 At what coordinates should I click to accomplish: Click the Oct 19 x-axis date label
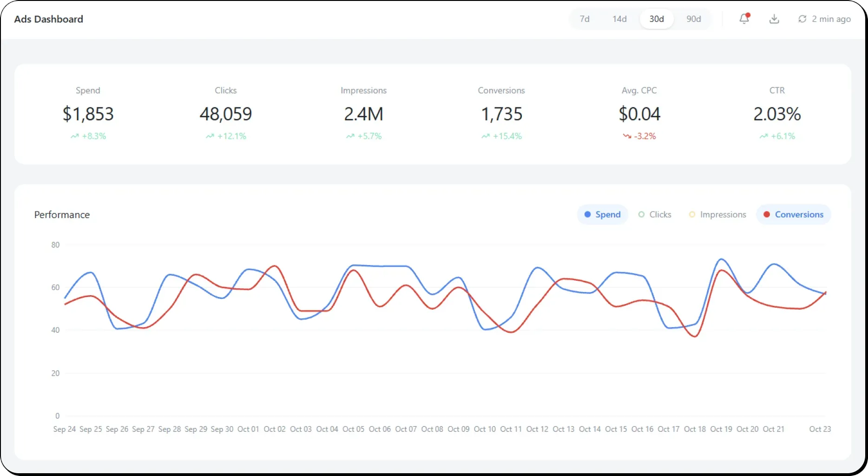coord(721,429)
